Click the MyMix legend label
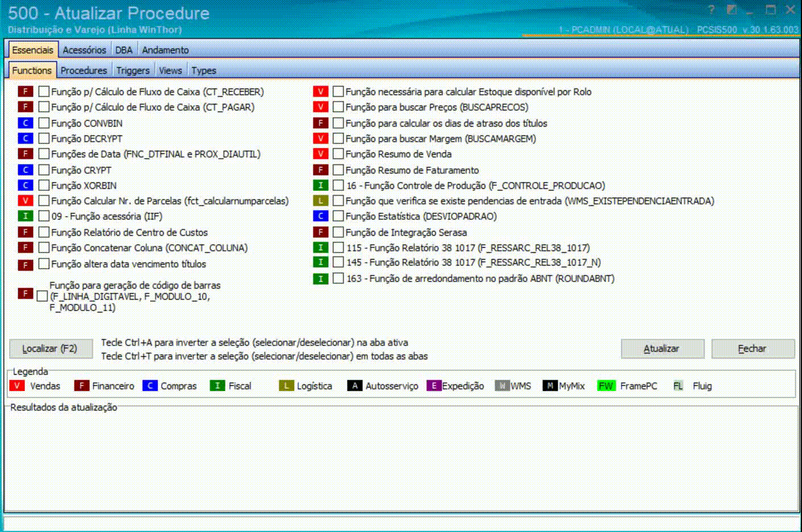This screenshot has height=532, width=802. pyautogui.click(x=572, y=386)
